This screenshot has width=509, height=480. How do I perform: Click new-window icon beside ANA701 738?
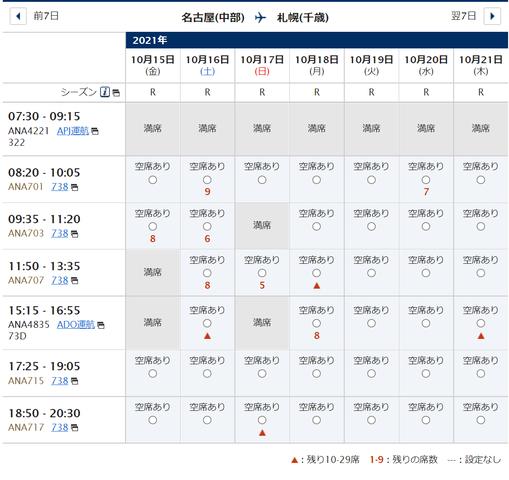(x=75, y=188)
